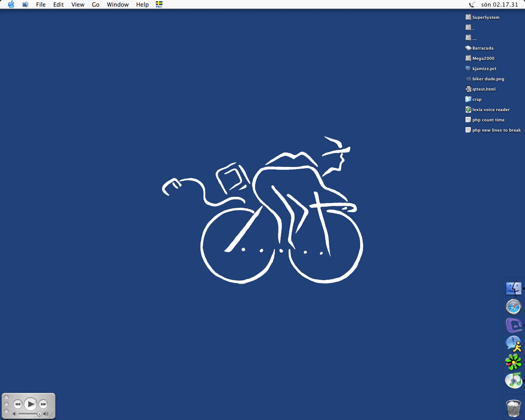525x420 pixels.
Task: Minimize the iTunes mini player window
Action: [6, 404]
